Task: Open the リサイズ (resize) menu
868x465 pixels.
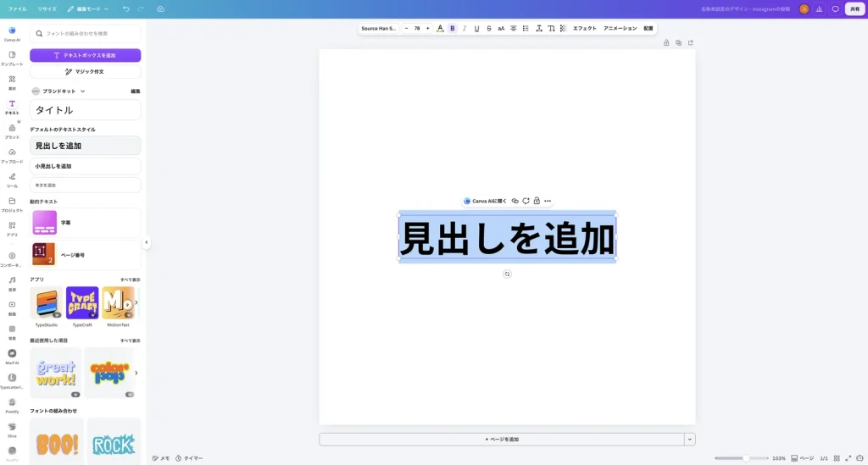Action: [x=47, y=8]
